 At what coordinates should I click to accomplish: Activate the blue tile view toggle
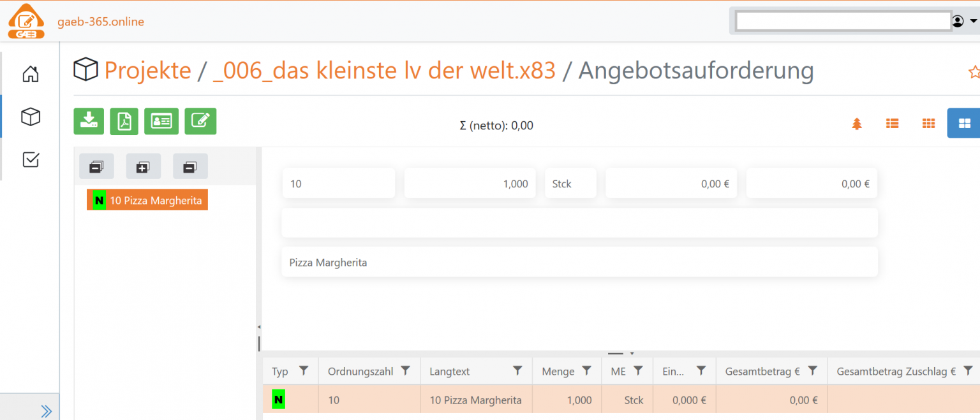tap(965, 123)
